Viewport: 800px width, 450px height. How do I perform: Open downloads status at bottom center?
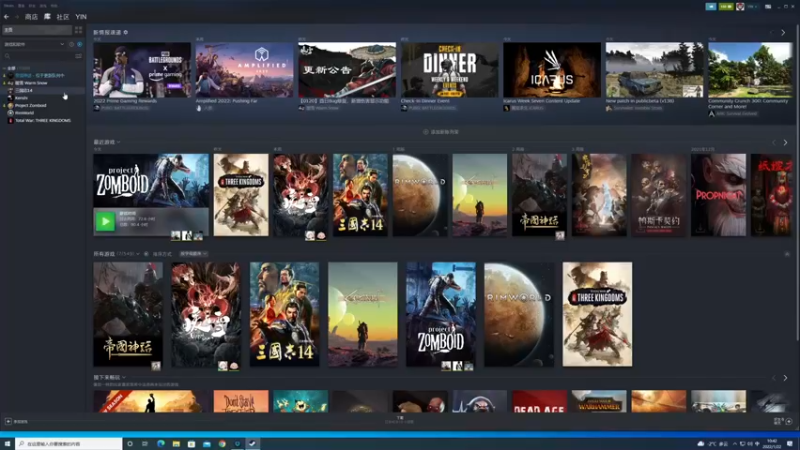399,419
